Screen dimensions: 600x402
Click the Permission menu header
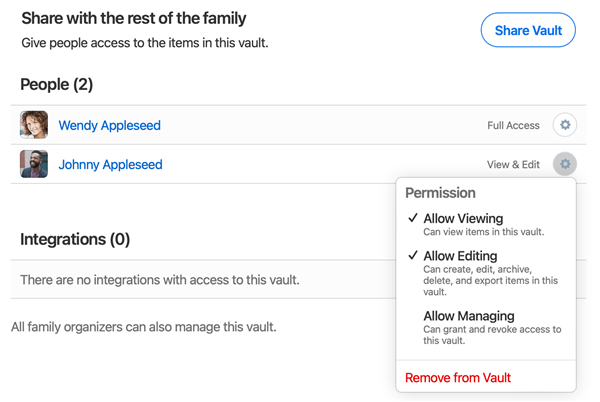tap(440, 193)
